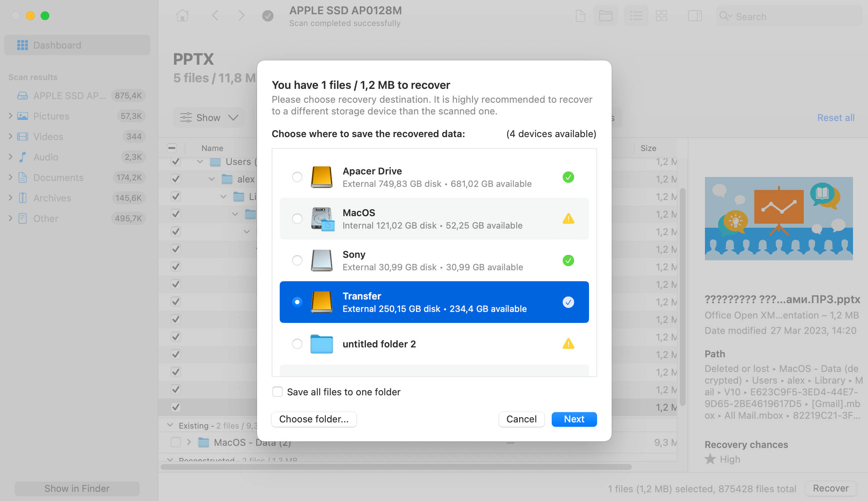Switch to the grid view icon
Viewport: 868px width, 501px height.
[661, 16]
